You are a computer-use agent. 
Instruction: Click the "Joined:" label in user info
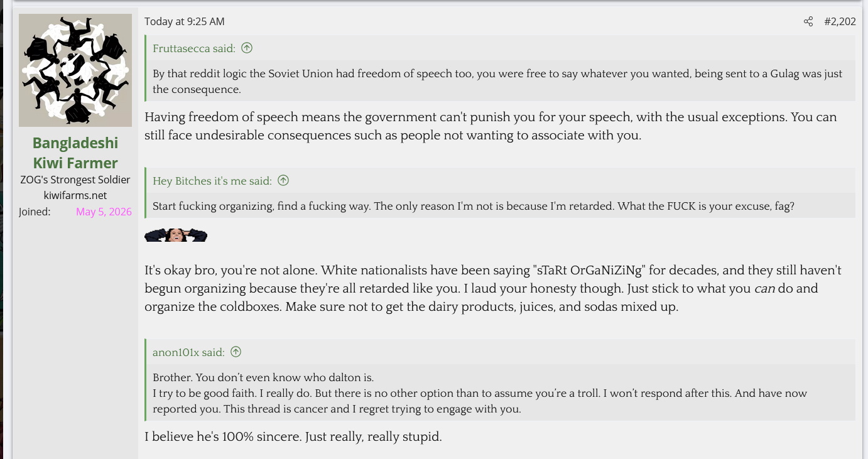tap(35, 212)
